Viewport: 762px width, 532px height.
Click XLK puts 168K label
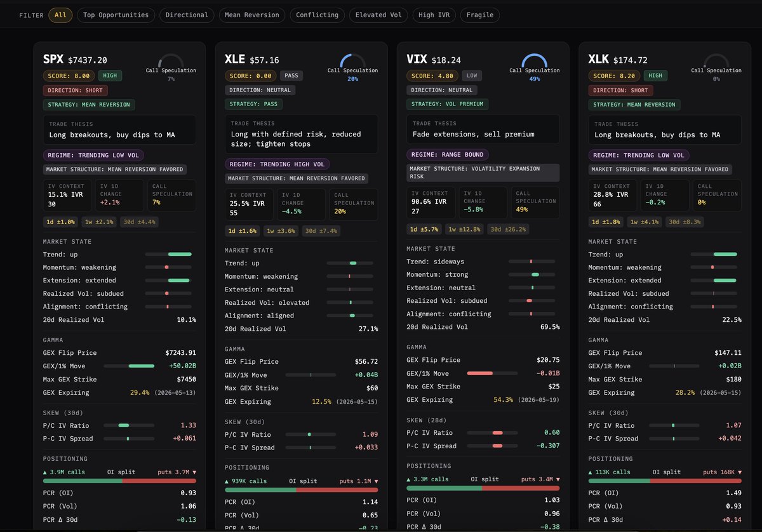pyautogui.click(x=721, y=472)
